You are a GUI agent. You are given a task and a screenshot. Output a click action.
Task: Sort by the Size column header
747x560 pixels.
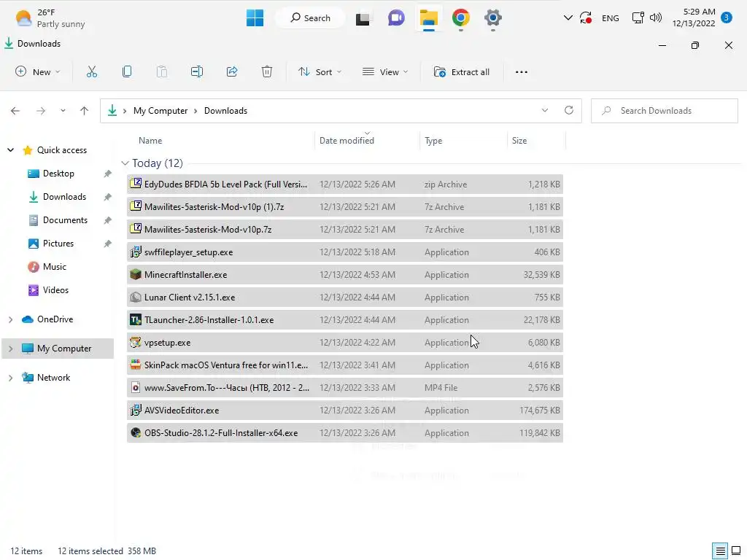click(519, 141)
